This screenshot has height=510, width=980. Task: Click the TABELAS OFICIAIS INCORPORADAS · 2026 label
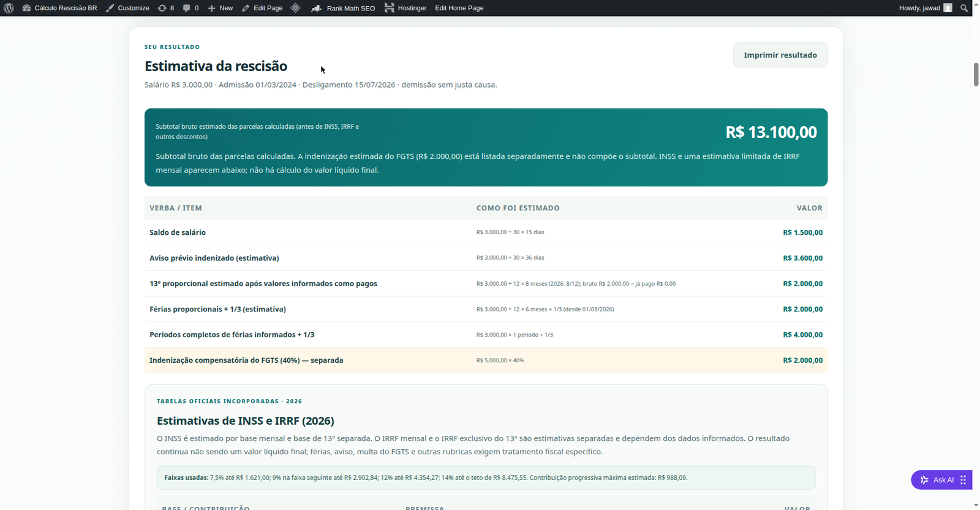pyautogui.click(x=229, y=402)
